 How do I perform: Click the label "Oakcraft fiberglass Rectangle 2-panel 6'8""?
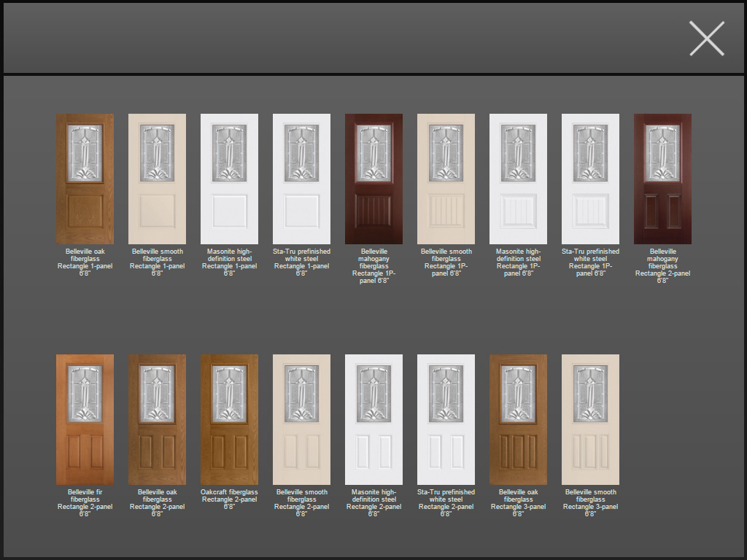coord(229,499)
